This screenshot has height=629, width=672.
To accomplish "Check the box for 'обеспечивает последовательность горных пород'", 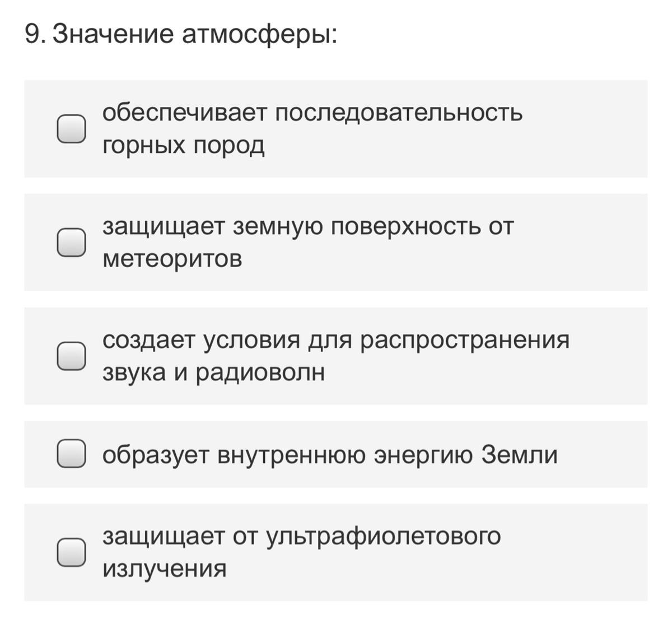I will (x=71, y=129).
